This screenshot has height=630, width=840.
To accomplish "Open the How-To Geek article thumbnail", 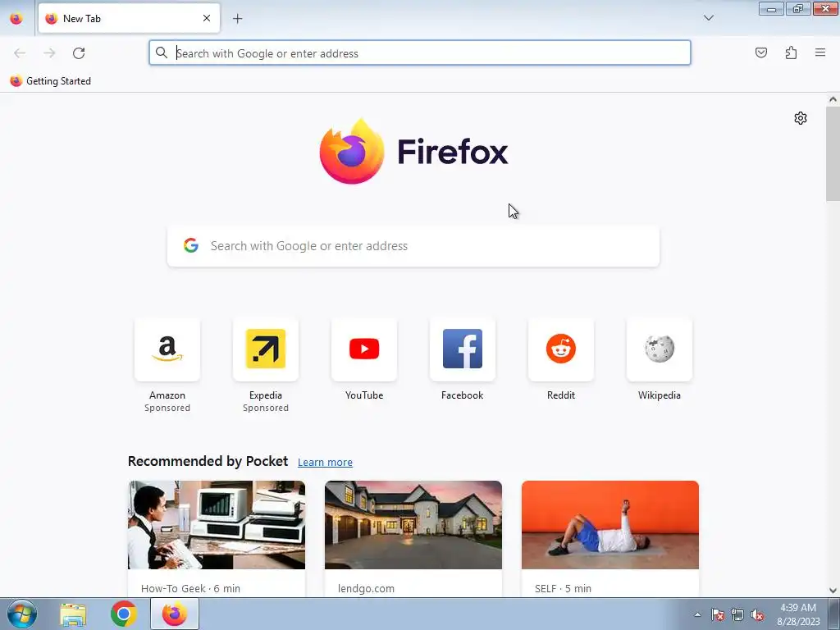I will pyautogui.click(x=217, y=525).
